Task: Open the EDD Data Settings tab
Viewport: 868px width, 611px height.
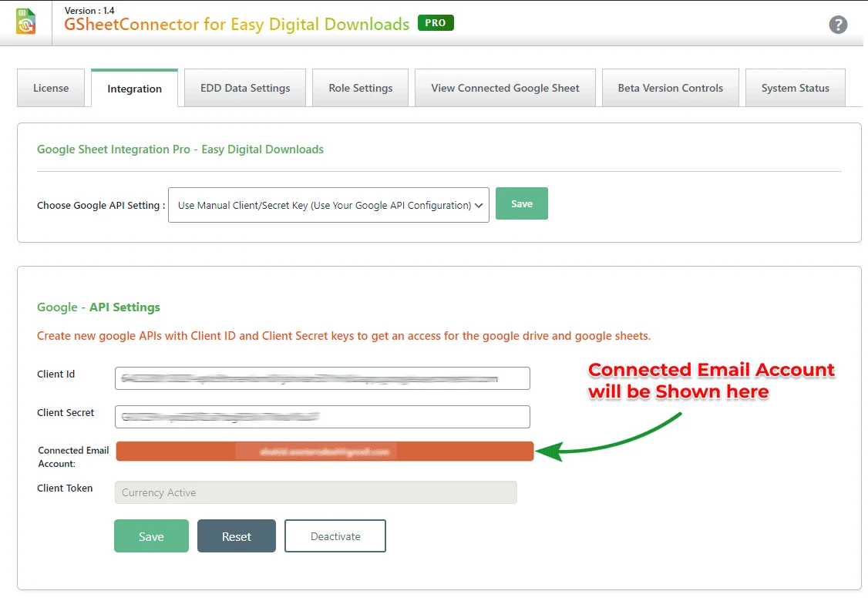Action: click(x=245, y=89)
